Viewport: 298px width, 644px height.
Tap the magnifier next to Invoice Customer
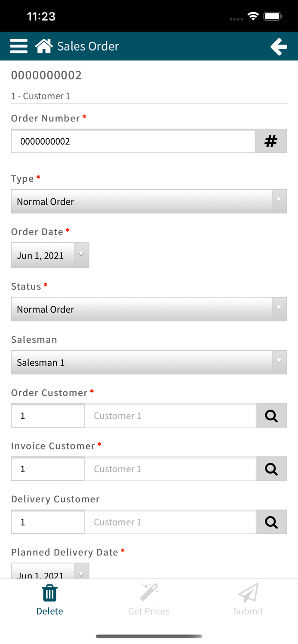pos(271,469)
